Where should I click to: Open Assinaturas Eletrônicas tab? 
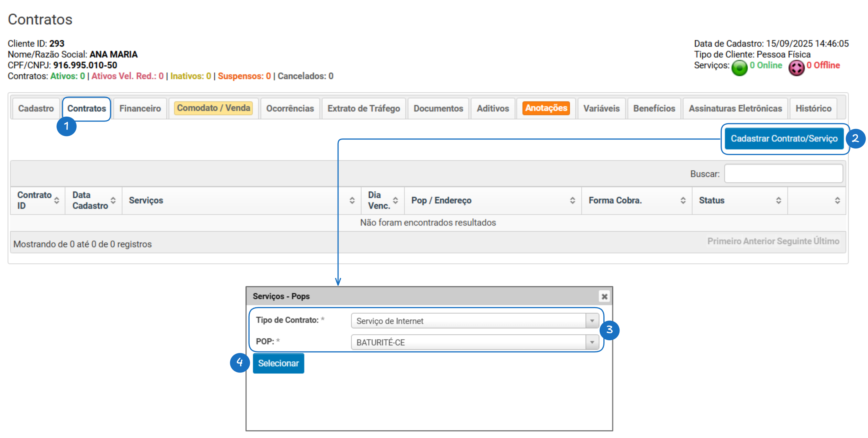click(735, 109)
